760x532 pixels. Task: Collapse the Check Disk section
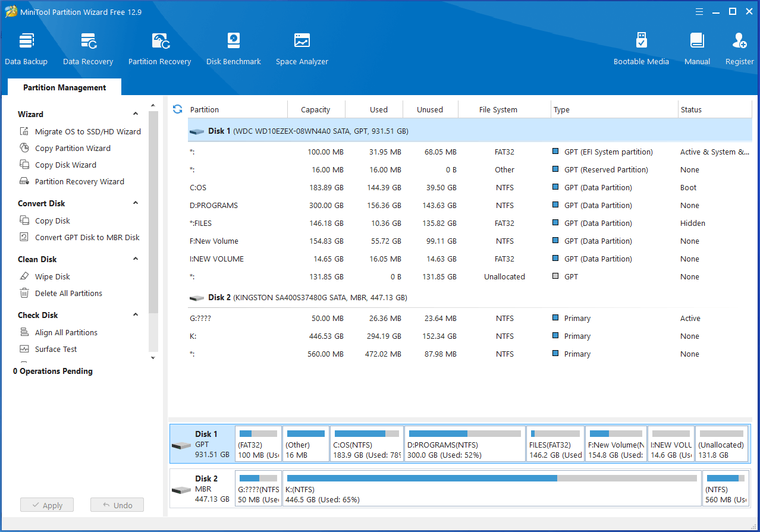[x=136, y=315]
